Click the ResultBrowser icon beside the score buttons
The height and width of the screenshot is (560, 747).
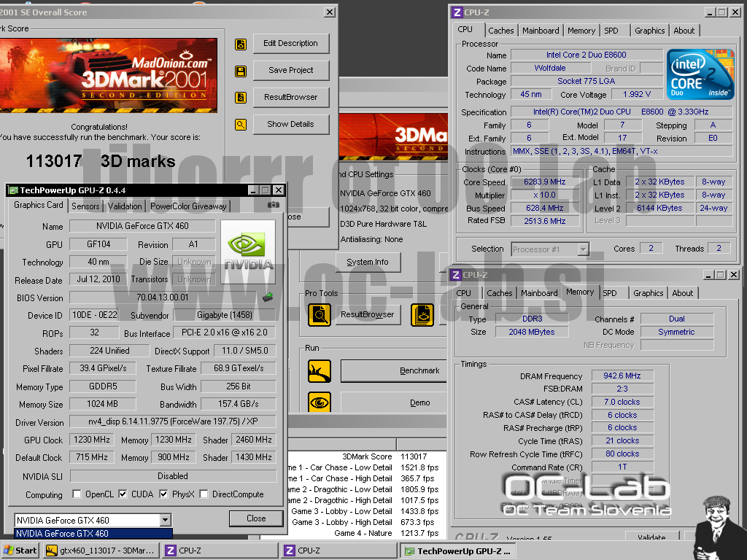[x=241, y=98]
